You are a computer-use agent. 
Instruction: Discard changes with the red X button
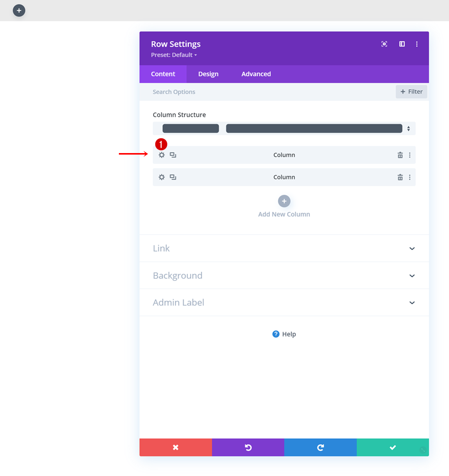tap(176, 447)
